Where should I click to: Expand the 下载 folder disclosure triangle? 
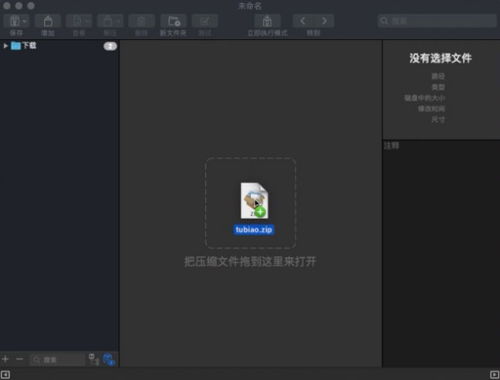(6, 46)
